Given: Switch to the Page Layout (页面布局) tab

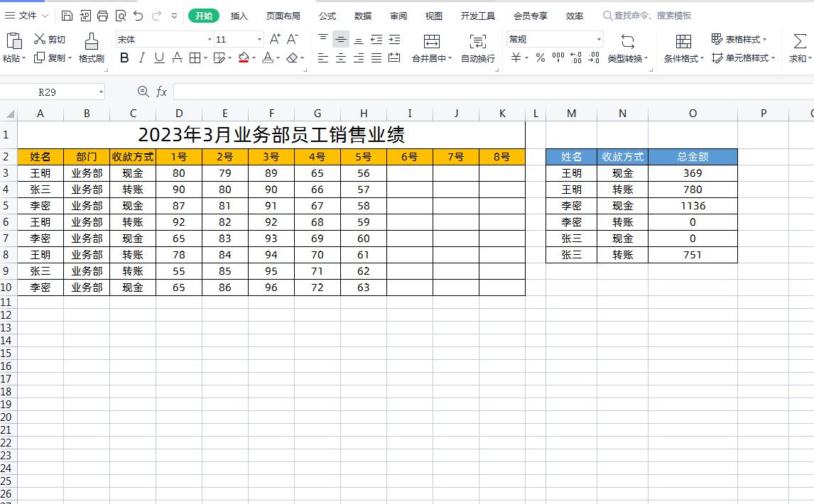Looking at the screenshot, I should coord(283,16).
